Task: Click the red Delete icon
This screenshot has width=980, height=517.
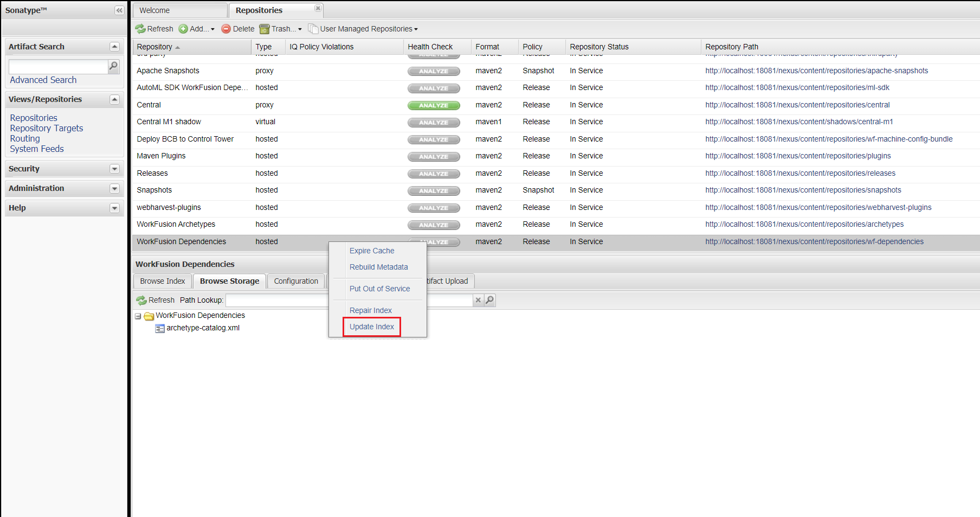Action: [x=226, y=29]
